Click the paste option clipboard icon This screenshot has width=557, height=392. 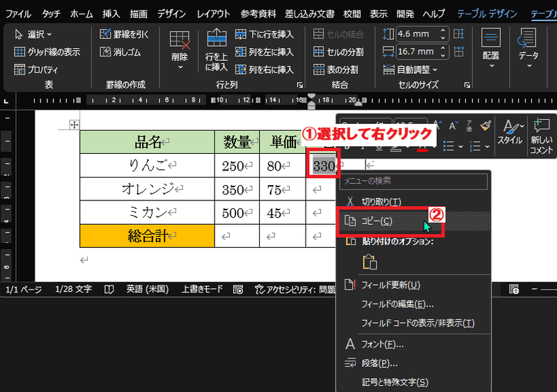coord(370,262)
